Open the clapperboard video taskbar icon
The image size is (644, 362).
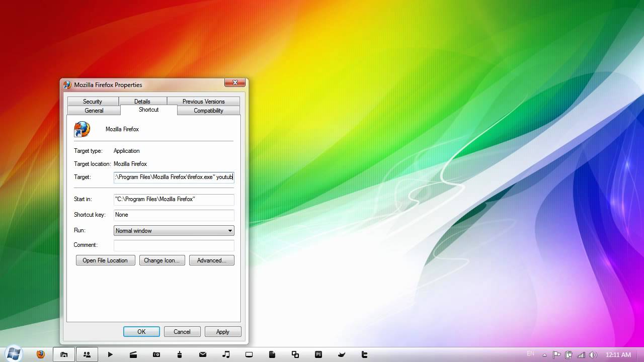click(133, 354)
